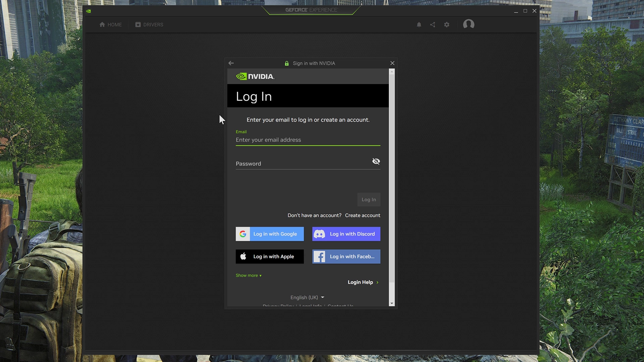Open the share icon in top bar
This screenshot has width=644, height=362.
[x=433, y=24]
